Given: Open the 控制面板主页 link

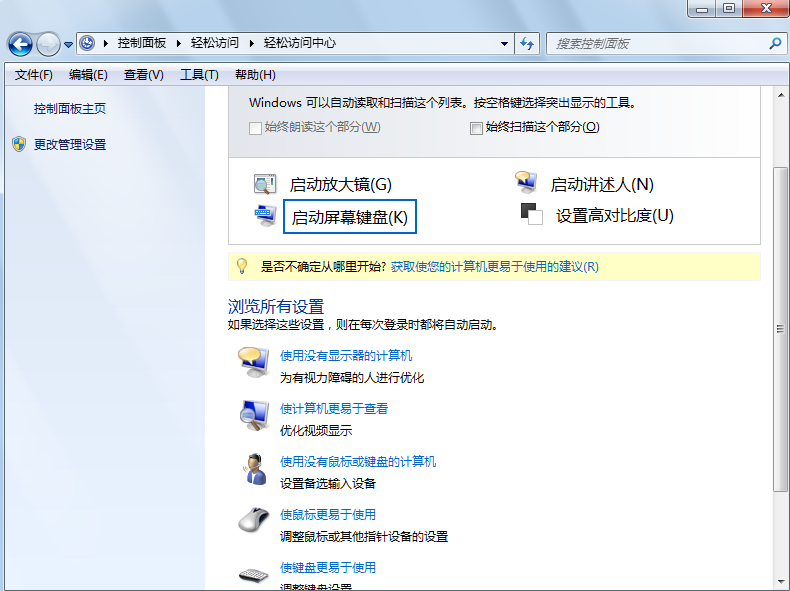Looking at the screenshot, I should tap(70, 109).
